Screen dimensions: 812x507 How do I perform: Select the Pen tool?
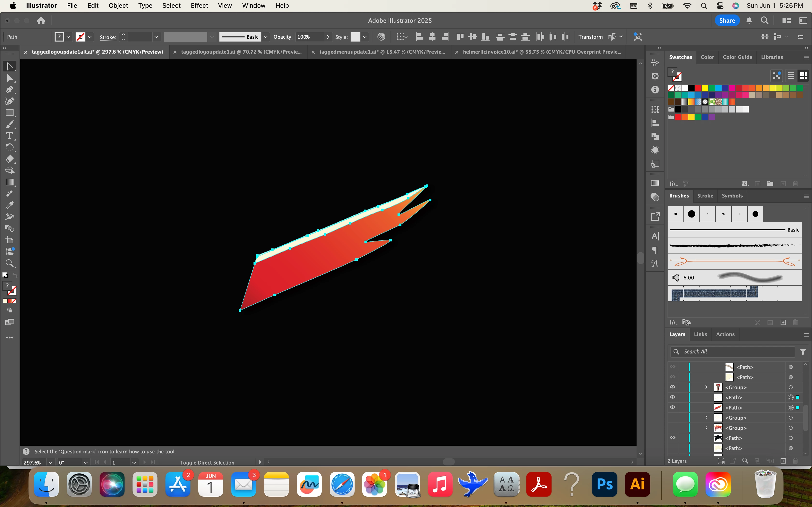coord(9,90)
